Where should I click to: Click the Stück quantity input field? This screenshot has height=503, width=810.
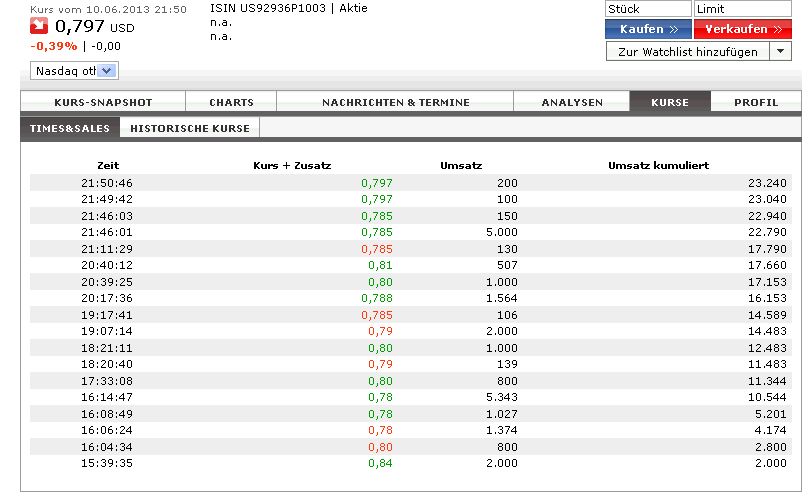647,9
